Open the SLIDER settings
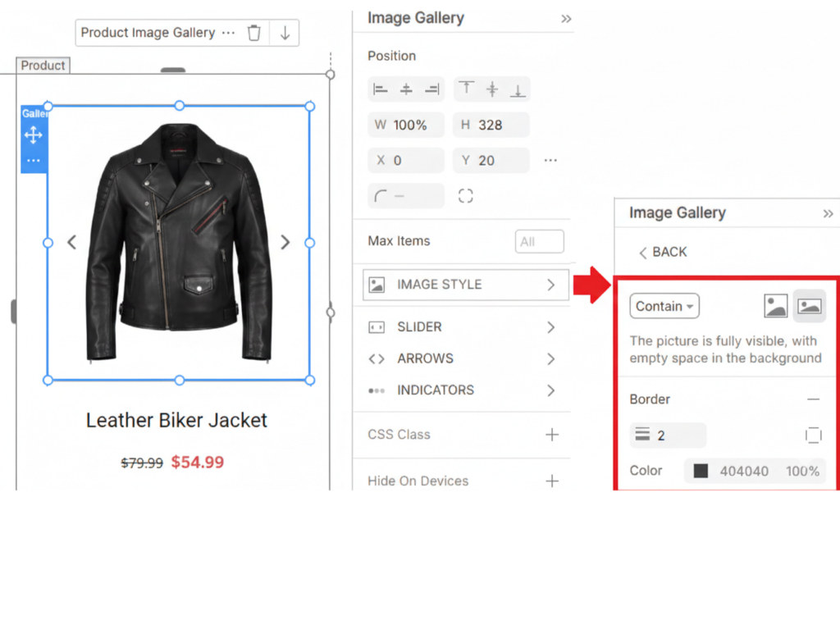The width and height of the screenshot is (840, 625). coord(465,327)
